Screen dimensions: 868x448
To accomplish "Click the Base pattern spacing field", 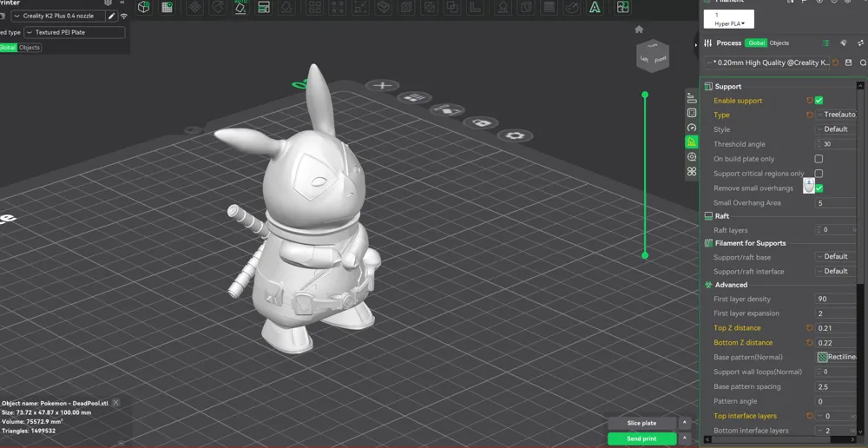I will click(836, 386).
